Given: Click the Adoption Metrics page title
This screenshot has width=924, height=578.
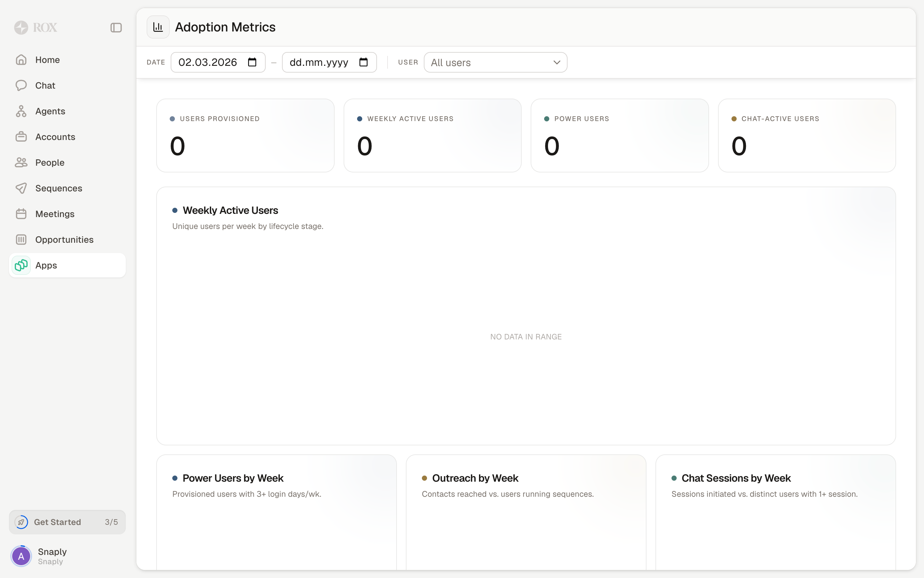Looking at the screenshot, I should [225, 27].
